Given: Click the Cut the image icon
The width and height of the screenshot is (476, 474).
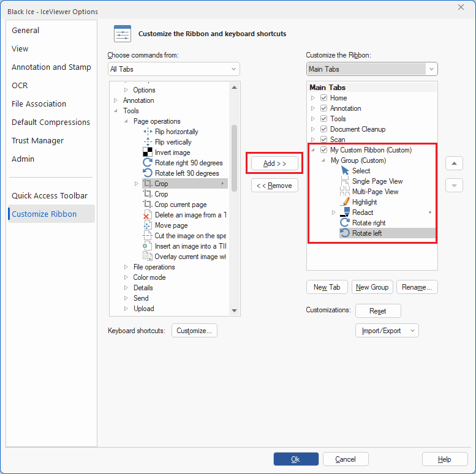Looking at the screenshot, I should (x=148, y=236).
